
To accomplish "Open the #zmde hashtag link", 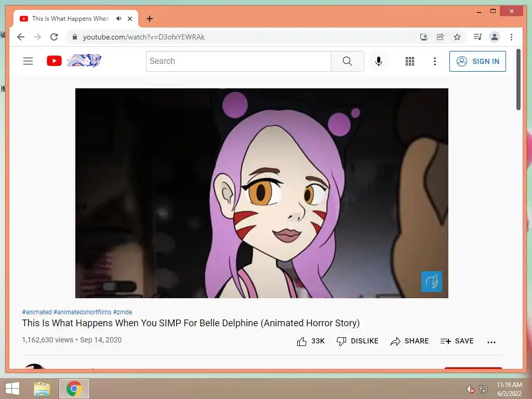I will tap(123, 312).
